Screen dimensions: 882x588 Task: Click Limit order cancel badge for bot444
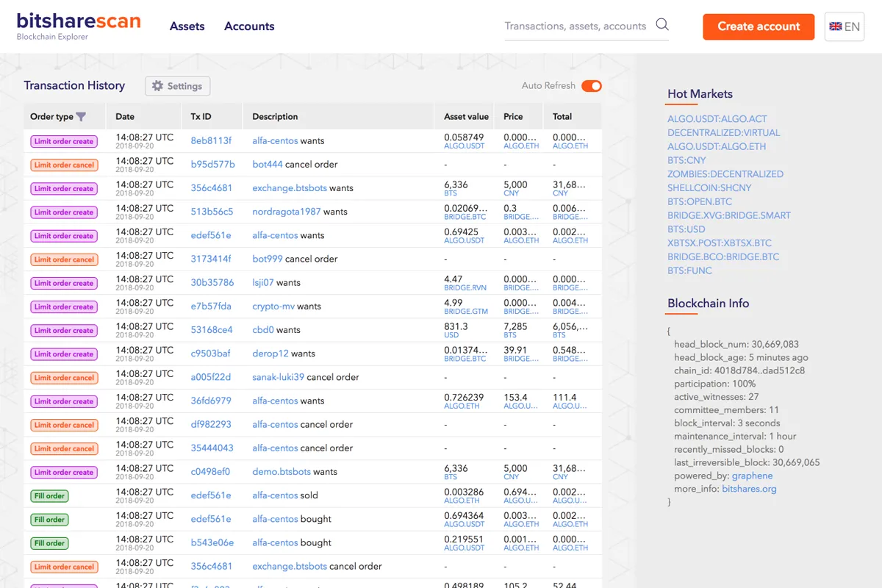tap(64, 165)
